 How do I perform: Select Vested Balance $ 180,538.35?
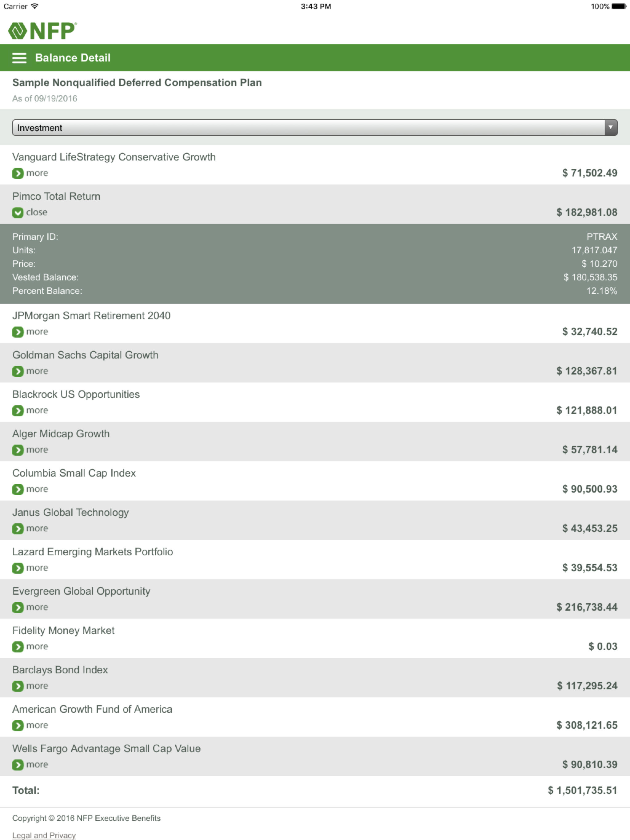(x=591, y=277)
